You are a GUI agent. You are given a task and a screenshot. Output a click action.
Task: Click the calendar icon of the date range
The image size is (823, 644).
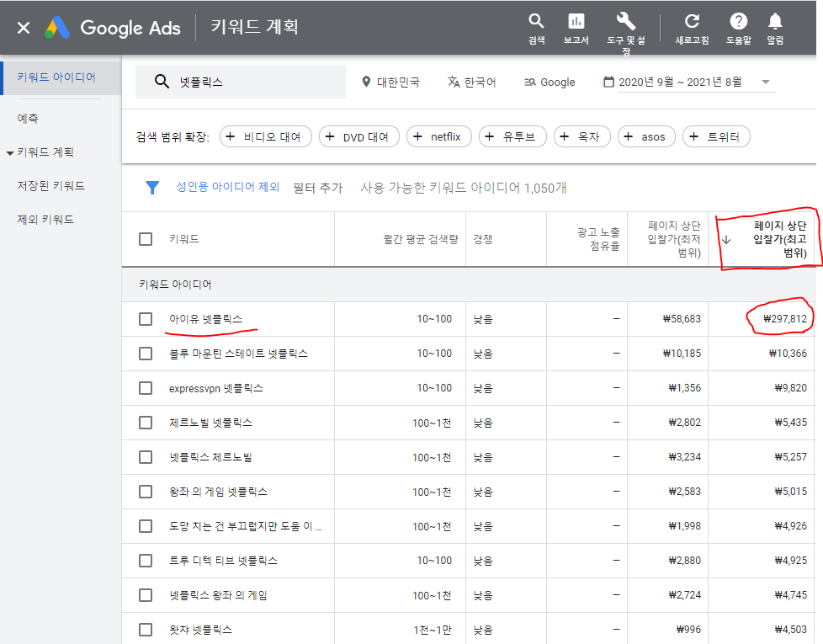[608, 82]
